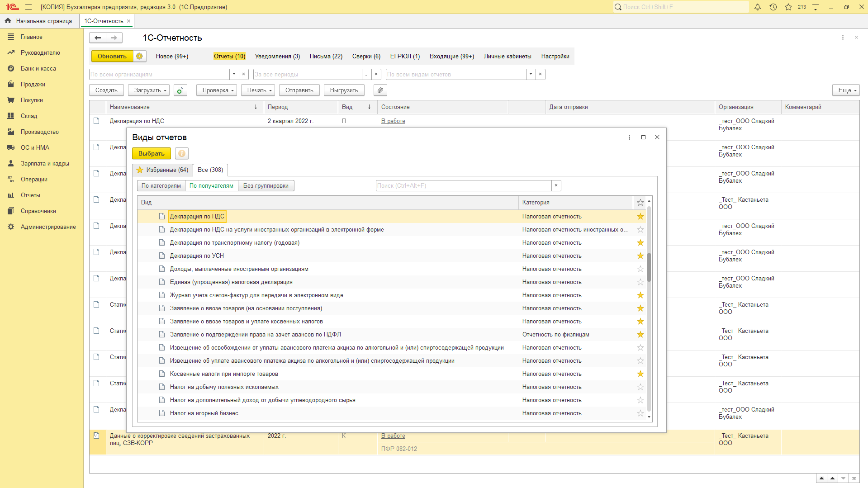Select Налог на добычу полезных ископаемых row

coord(392,387)
